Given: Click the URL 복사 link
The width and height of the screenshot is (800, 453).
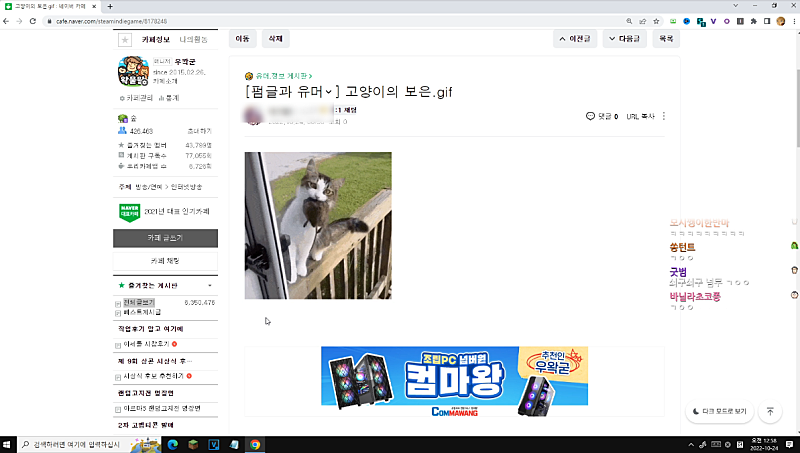Looking at the screenshot, I should tap(640, 116).
